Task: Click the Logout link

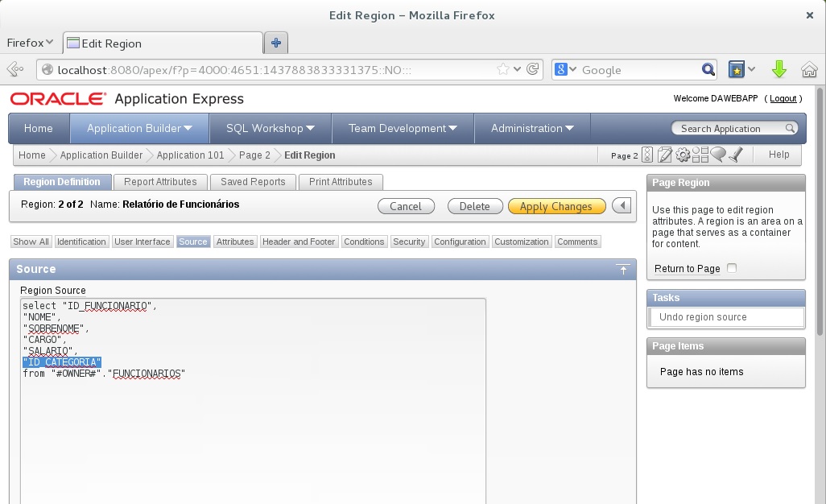Action: (783, 98)
